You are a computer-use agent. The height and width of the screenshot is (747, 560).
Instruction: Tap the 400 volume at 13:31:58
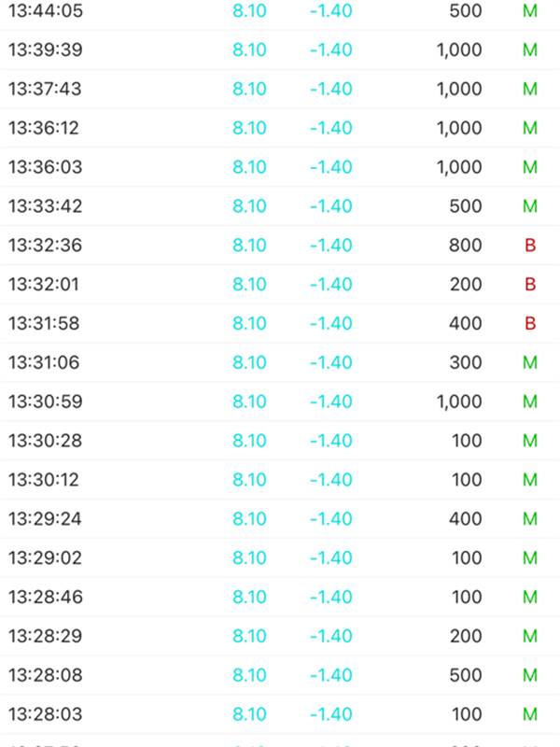(466, 324)
